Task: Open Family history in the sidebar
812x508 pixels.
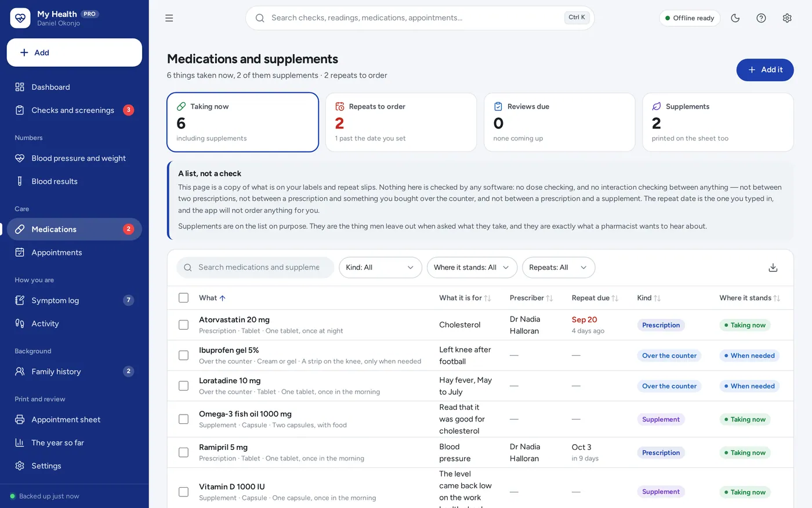Action: click(x=74, y=372)
